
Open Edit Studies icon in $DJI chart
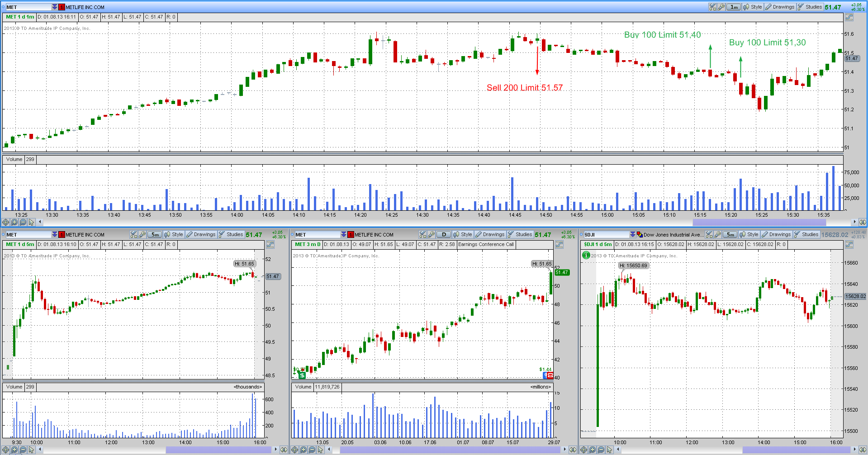(x=709, y=234)
